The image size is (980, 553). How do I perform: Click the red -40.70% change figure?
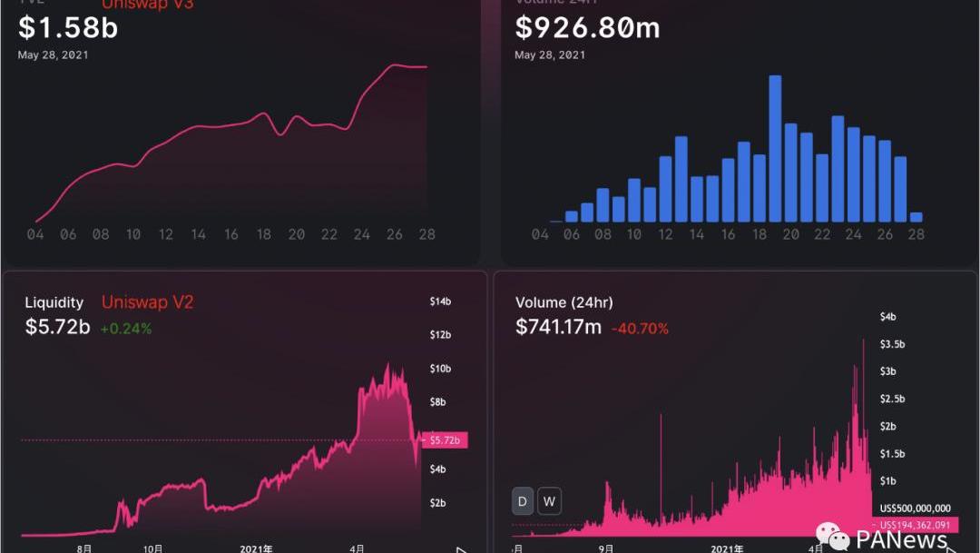point(640,329)
